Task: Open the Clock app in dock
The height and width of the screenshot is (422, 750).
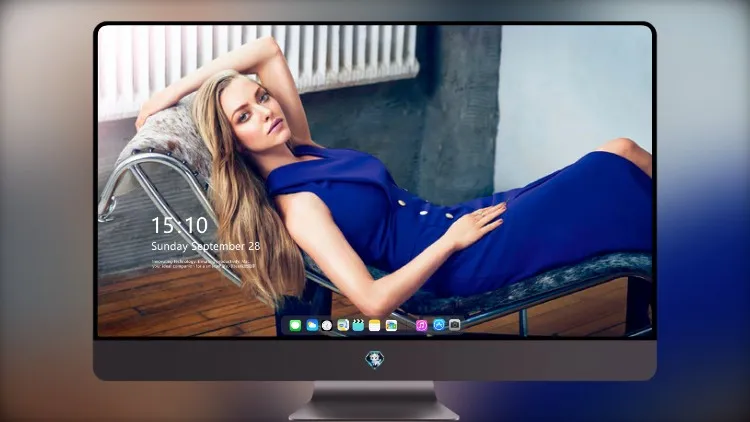Action: click(x=327, y=326)
